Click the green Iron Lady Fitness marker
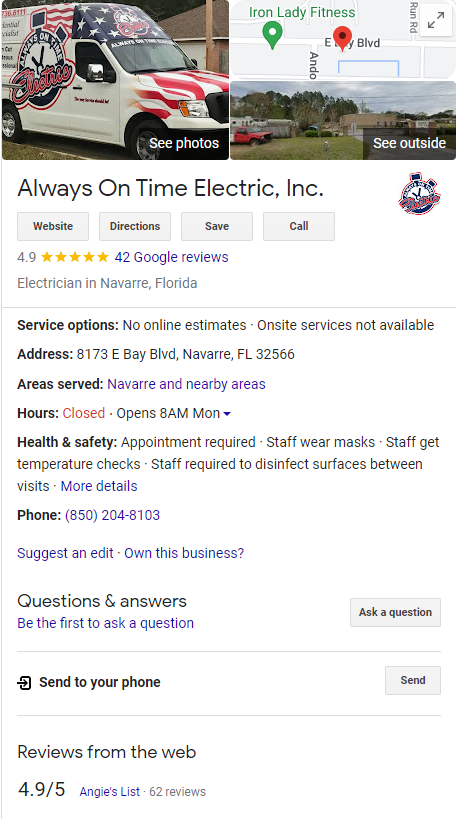 272,35
